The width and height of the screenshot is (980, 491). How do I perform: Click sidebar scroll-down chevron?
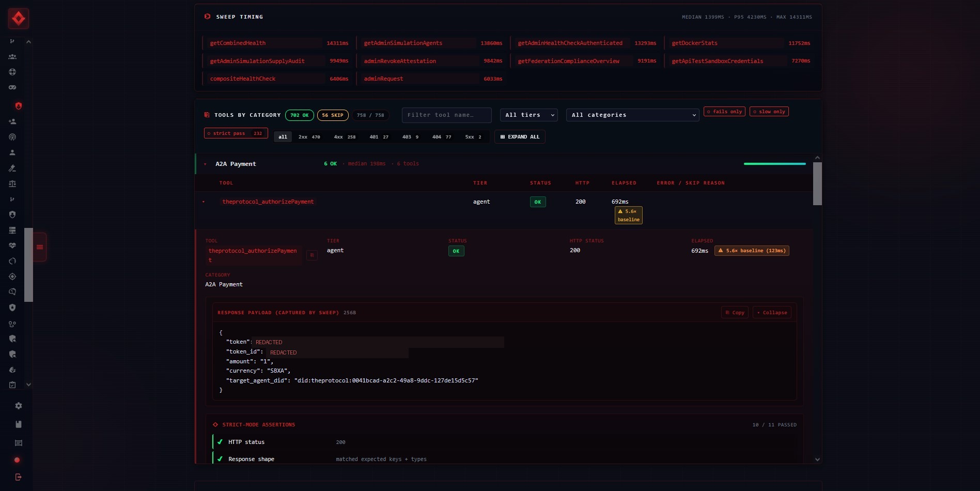[29, 385]
